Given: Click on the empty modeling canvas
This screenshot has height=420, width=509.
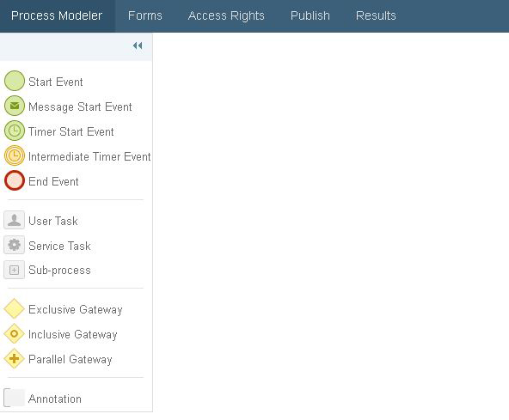Looking at the screenshot, I should (x=330, y=224).
